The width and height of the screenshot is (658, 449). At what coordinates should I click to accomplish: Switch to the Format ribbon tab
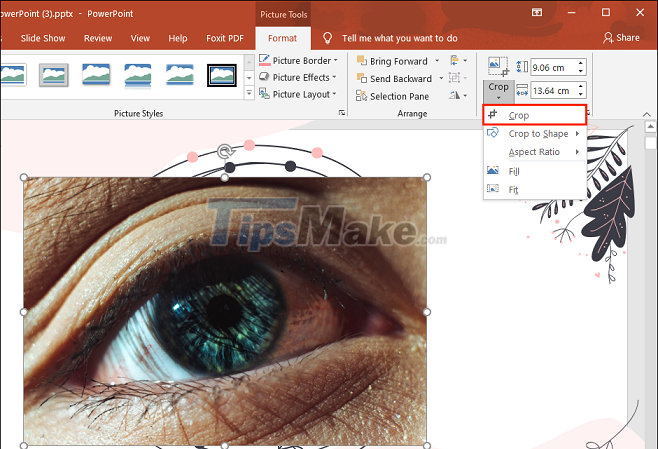click(x=282, y=38)
